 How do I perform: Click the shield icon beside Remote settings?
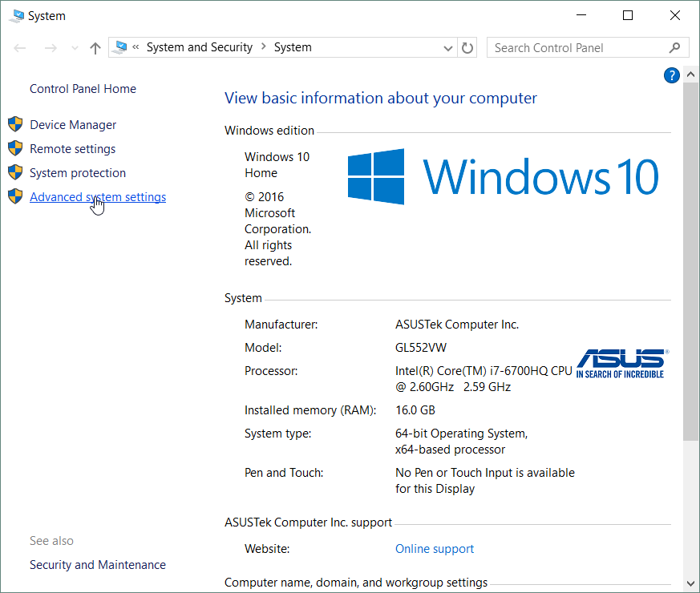point(15,148)
